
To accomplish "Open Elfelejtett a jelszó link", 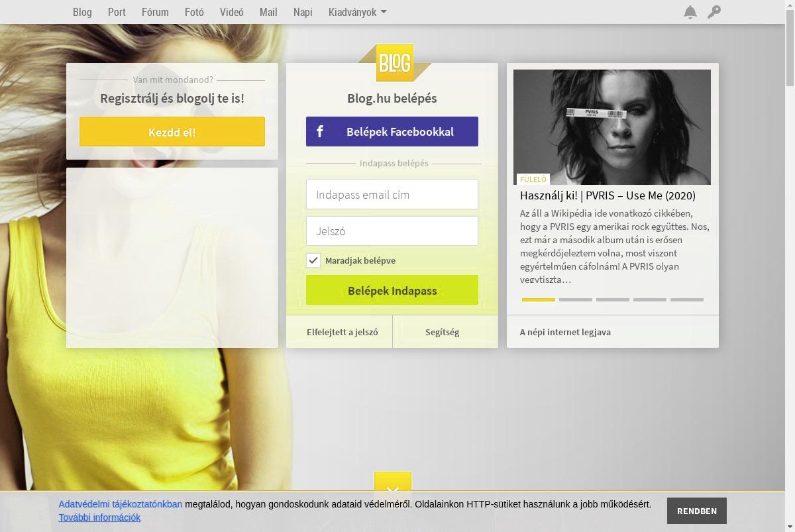I will point(342,332).
